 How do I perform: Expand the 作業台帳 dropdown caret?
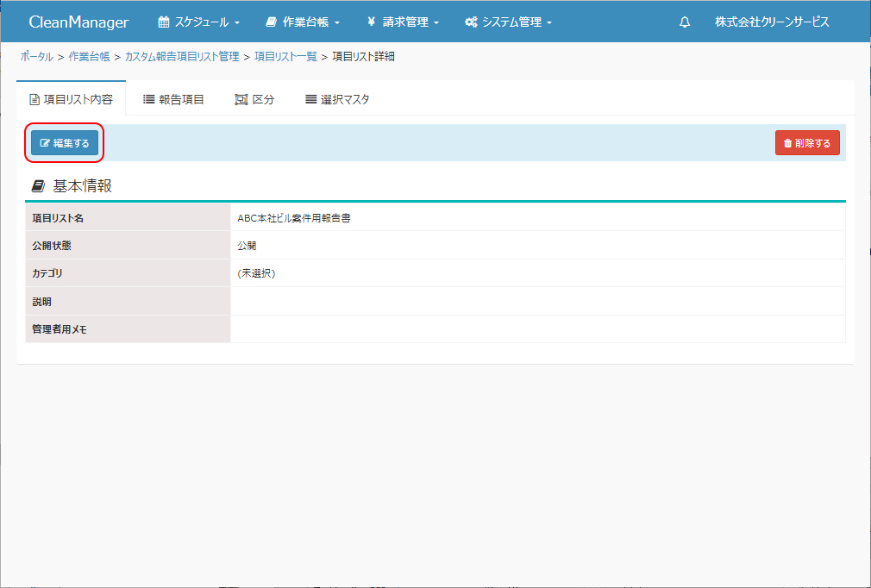(x=337, y=23)
